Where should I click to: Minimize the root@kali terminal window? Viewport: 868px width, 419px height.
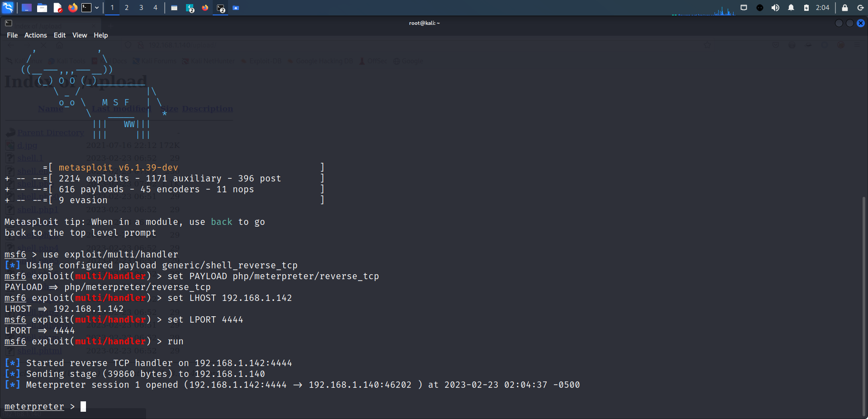pos(839,23)
